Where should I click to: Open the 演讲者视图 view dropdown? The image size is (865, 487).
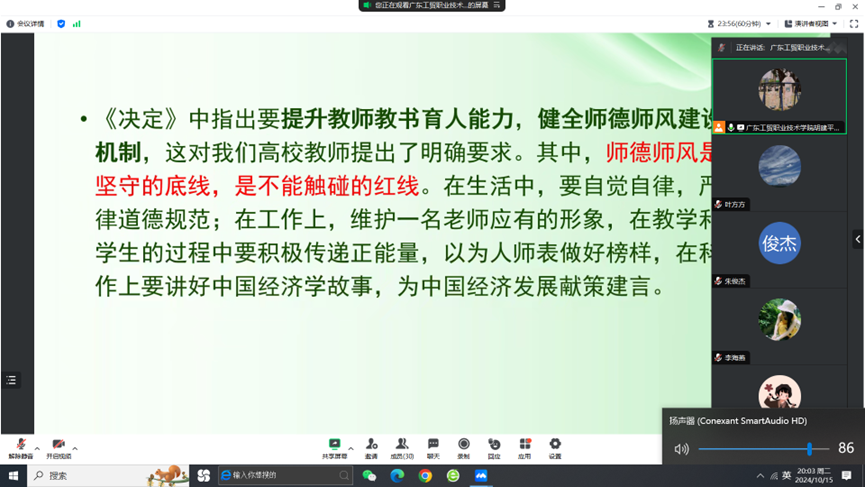tap(810, 24)
